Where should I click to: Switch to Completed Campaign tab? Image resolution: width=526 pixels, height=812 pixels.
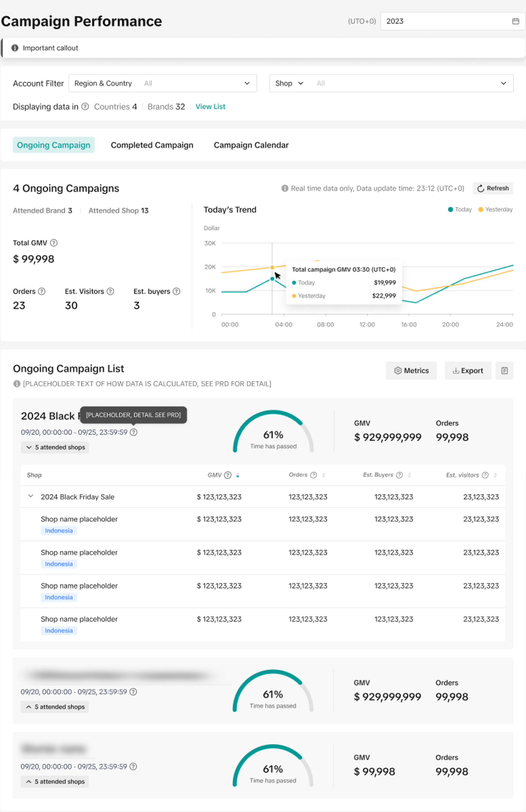pyautogui.click(x=152, y=145)
